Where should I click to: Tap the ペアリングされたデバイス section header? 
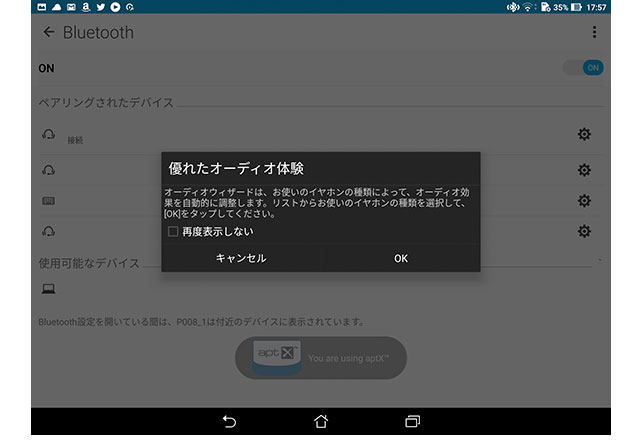[x=106, y=102]
